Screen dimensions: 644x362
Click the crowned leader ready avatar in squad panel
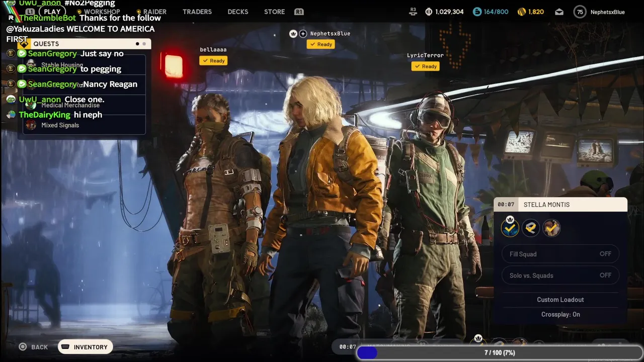(x=510, y=228)
